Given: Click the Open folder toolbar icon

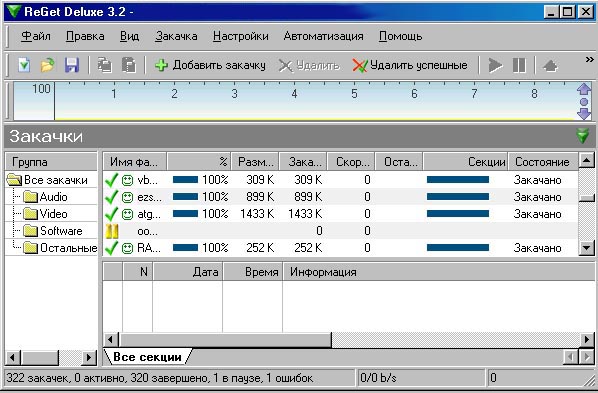Looking at the screenshot, I should pos(48,65).
